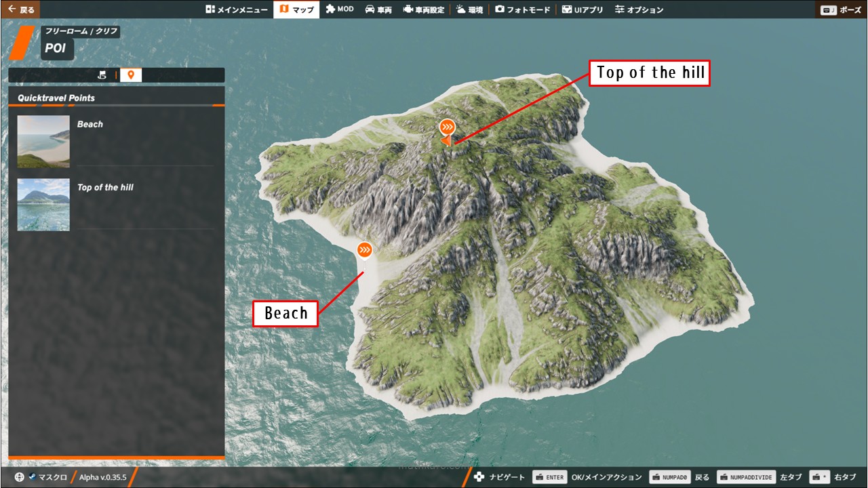
Task: Select the POI location pin tab
Action: pyautogui.click(x=131, y=75)
